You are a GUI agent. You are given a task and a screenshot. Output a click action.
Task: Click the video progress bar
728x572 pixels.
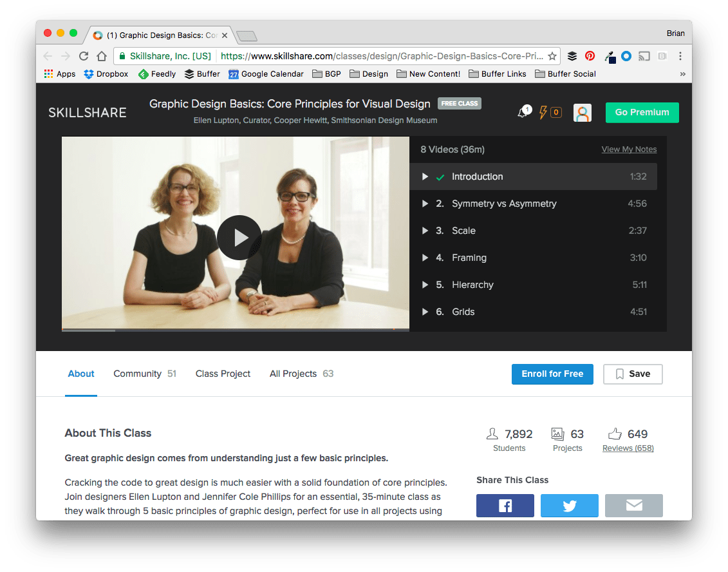235,330
